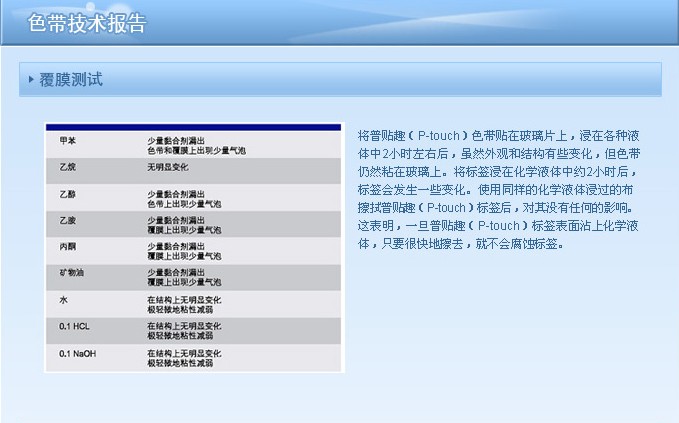Screen dimensions: 679x423
Task: Click 色带上出现少量气泡 in the 乙醇 row
Action: (190, 203)
